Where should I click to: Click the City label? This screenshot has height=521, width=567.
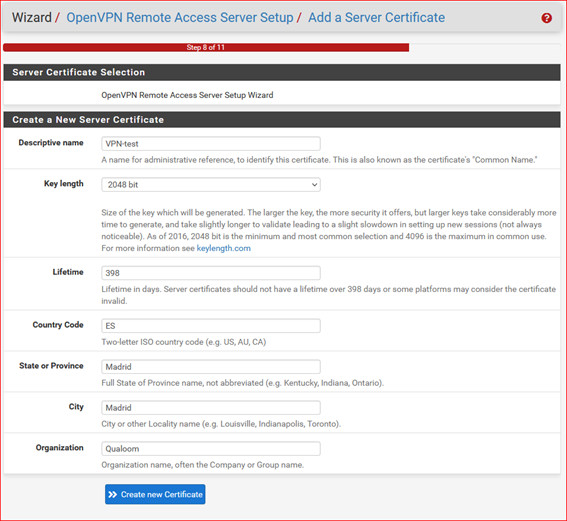76,407
